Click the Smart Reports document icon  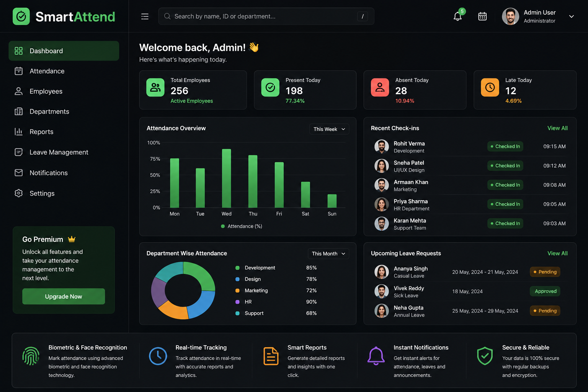click(271, 356)
